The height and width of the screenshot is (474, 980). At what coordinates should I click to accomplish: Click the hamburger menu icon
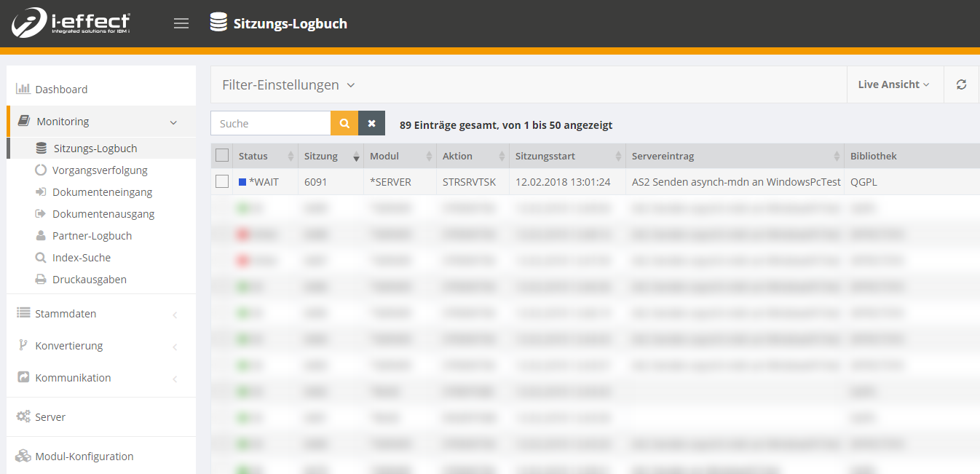pos(181,23)
